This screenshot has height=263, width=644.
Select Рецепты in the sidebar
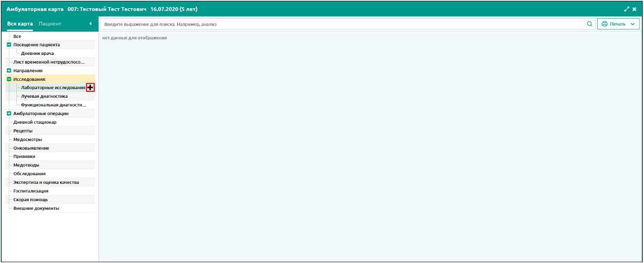pyautogui.click(x=23, y=131)
